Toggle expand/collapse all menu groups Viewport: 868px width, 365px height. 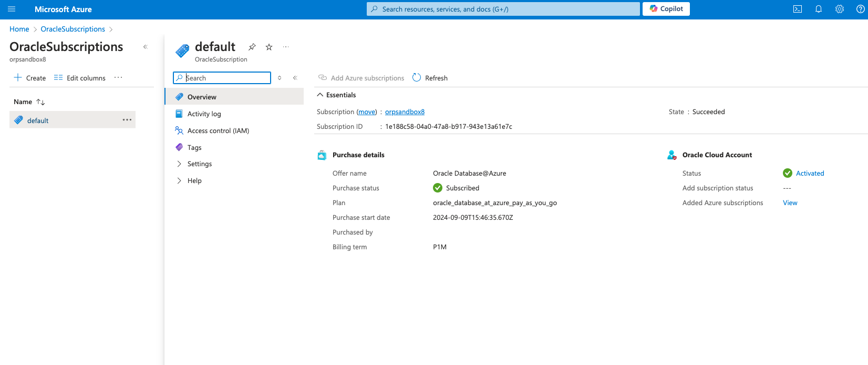click(280, 78)
